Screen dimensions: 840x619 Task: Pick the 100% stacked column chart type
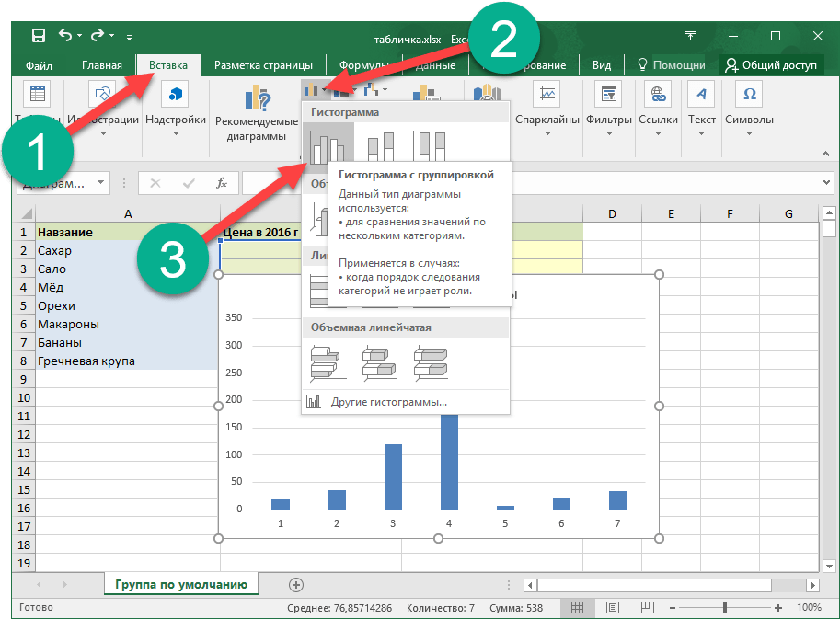432,146
